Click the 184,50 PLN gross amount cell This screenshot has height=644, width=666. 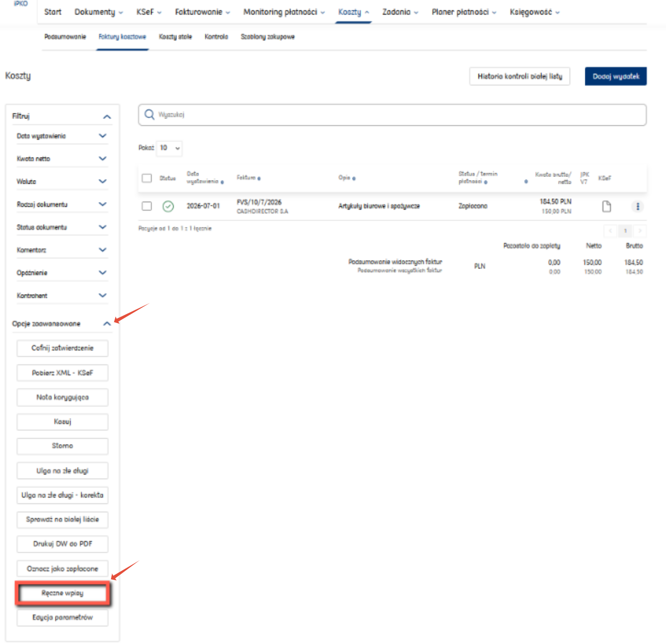(x=555, y=202)
